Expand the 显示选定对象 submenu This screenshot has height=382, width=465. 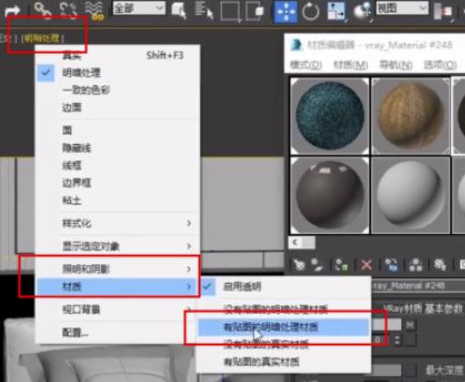(117, 246)
